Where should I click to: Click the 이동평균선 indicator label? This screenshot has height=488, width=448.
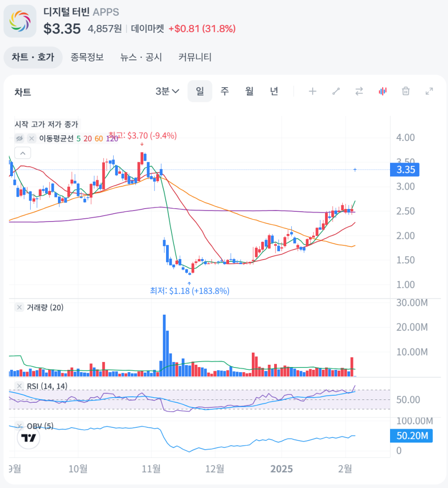pos(56,139)
